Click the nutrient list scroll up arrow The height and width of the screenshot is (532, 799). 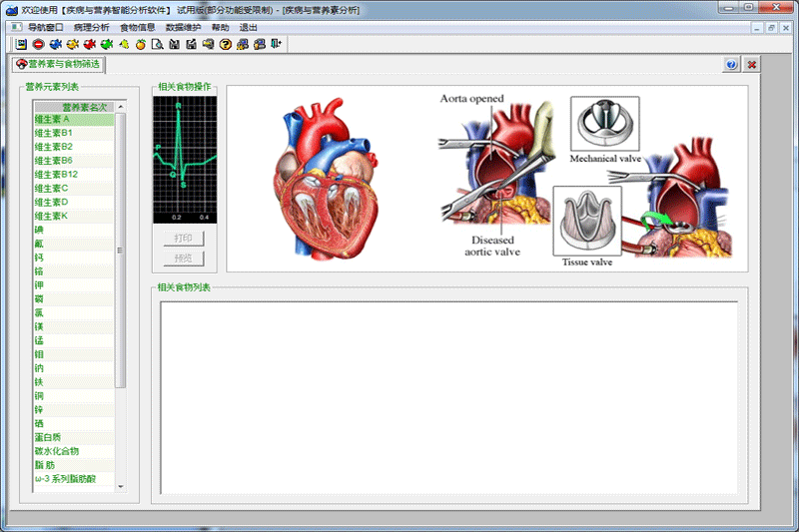pyautogui.click(x=121, y=107)
